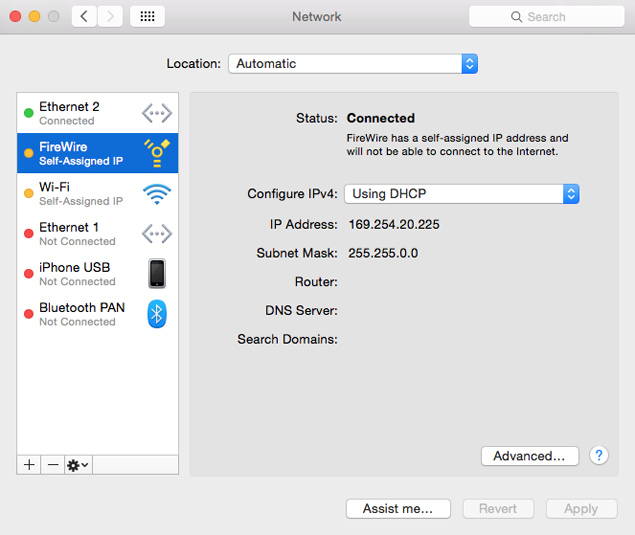
Task: Click the Wi-Fi signal icon
Action: [x=157, y=194]
